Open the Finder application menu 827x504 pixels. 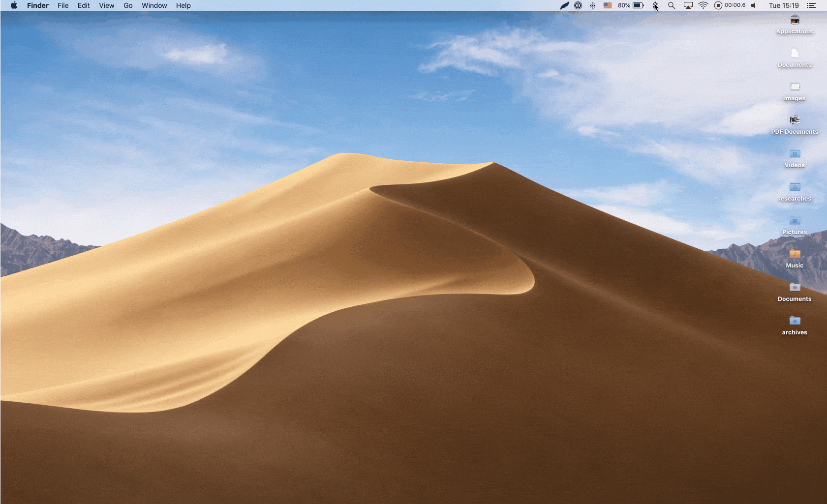tap(38, 5)
